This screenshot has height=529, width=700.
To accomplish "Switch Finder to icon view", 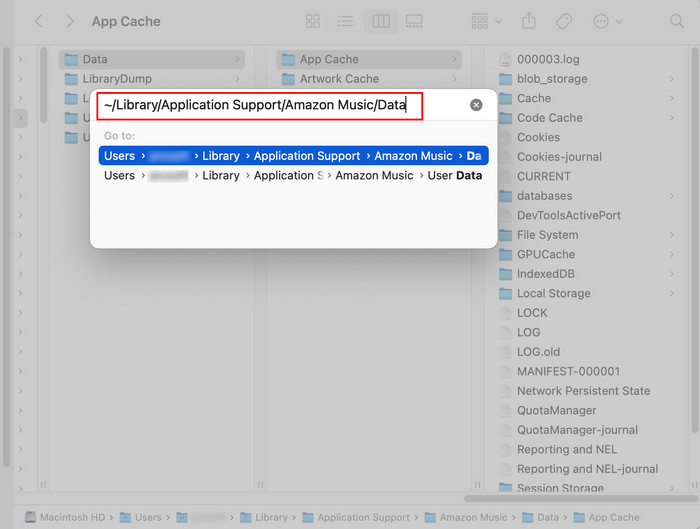I will pyautogui.click(x=312, y=21).
